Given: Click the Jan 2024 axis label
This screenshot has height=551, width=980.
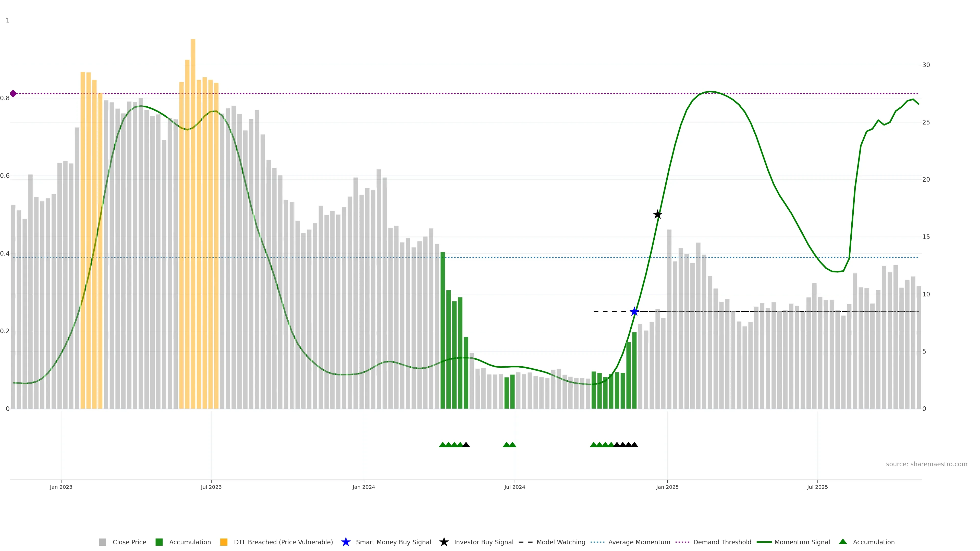Looking at the screenshot, I should [x=363, y=487].
